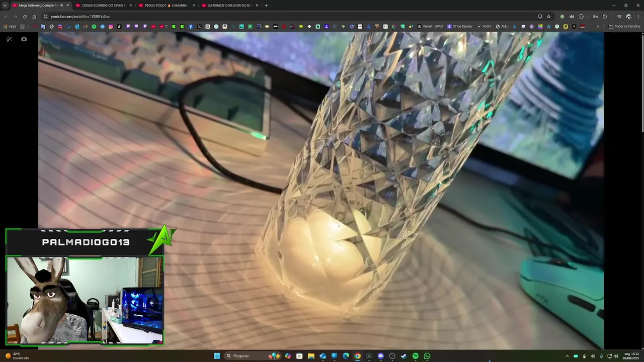Open Spotify from the taskbar
This screenshot has width=644, height=362.
[415, 356]
